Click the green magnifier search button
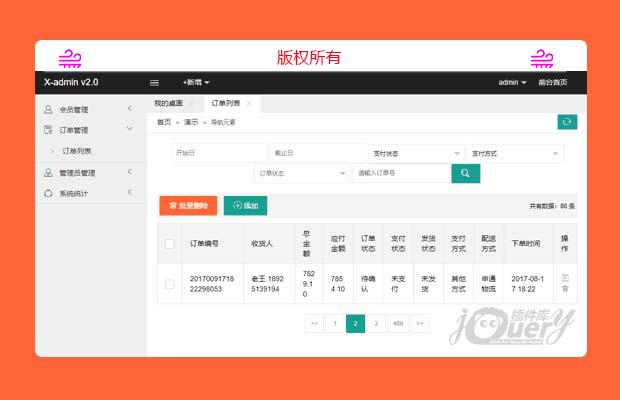This screenshot has width=620, height=400. pyautogui.click(x=465, y=173)
